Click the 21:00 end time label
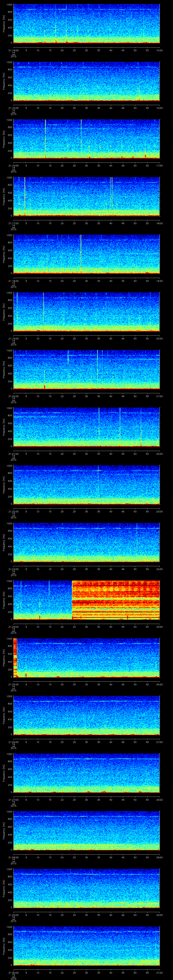 point(160,396)
